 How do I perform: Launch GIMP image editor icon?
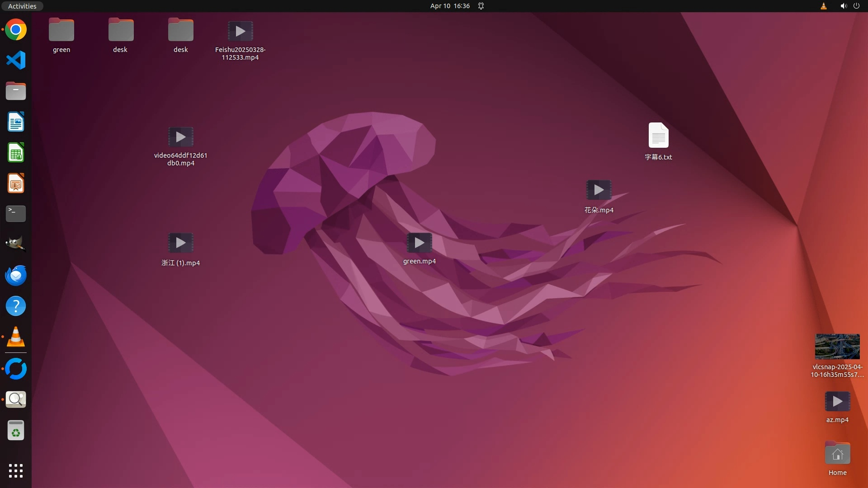click(16, 244)
